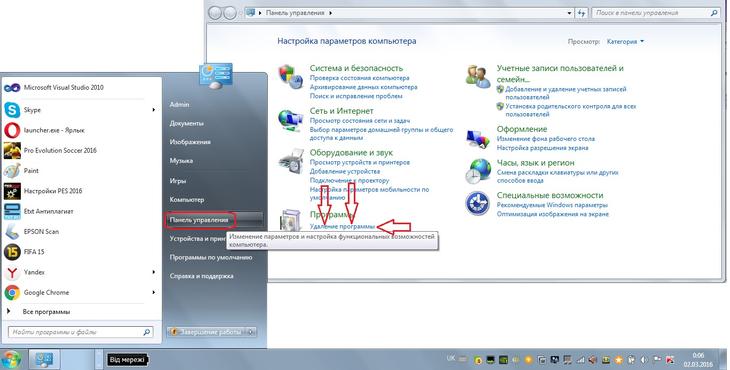730x370 pixels.
Task: Open Подключение к проектору link
Action: [349, 180]
